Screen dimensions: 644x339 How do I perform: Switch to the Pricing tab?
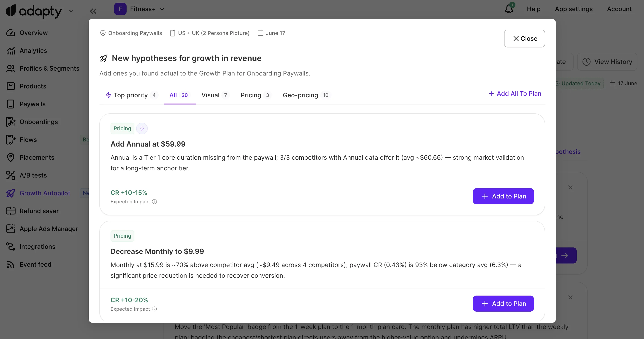click(x=256, y=95)
